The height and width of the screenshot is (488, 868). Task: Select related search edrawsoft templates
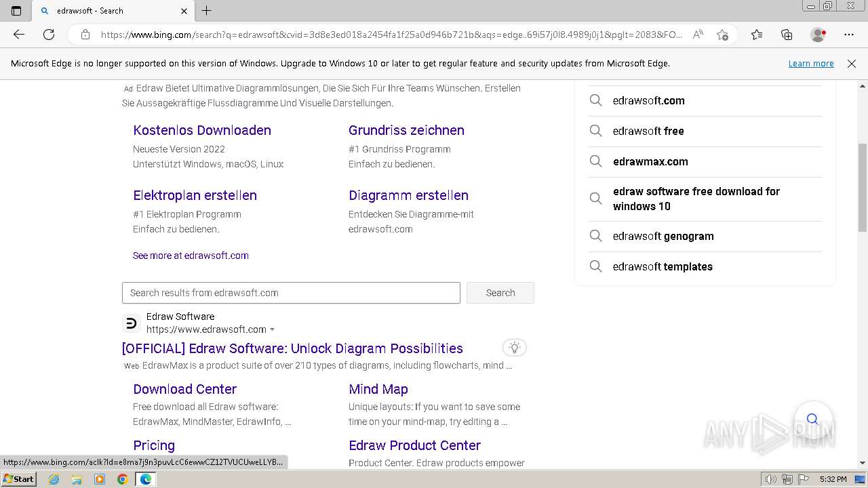click(663, 266)
